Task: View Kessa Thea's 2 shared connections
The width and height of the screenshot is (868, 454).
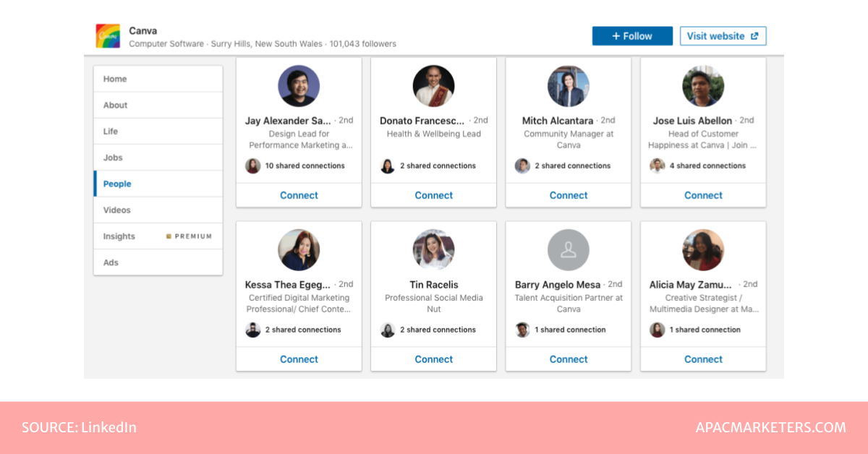Action: coord(293,330)
